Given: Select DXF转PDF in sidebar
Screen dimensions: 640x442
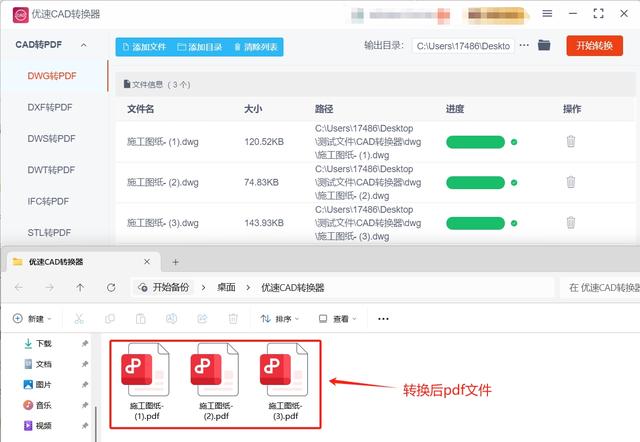Looking at the screenshot, I should (x=50, y=107).
